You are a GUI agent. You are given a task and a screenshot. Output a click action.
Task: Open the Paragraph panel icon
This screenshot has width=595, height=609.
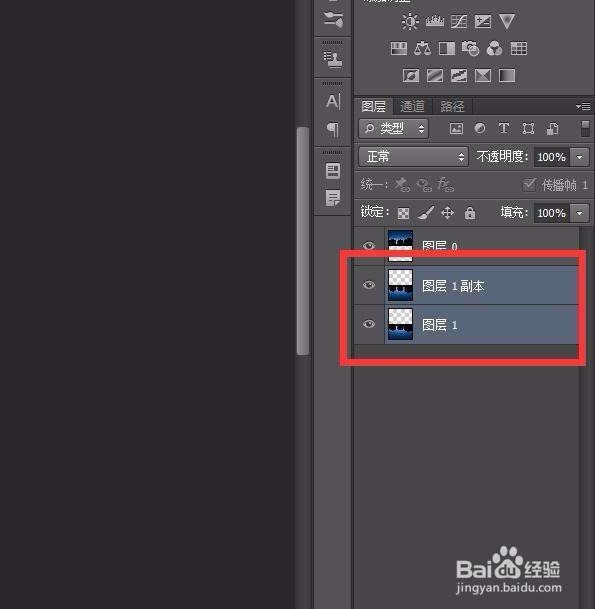click(333, 130)
